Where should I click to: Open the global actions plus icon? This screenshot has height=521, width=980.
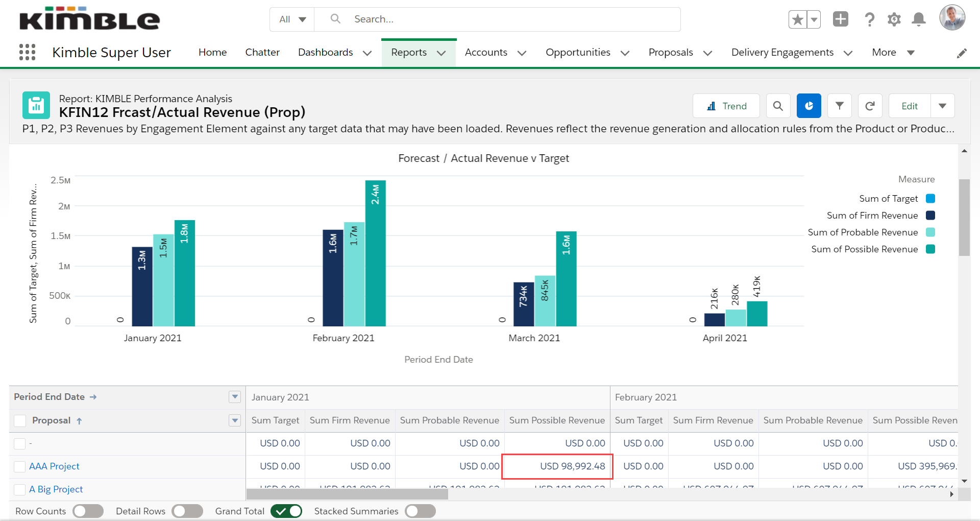click(840, 19)
